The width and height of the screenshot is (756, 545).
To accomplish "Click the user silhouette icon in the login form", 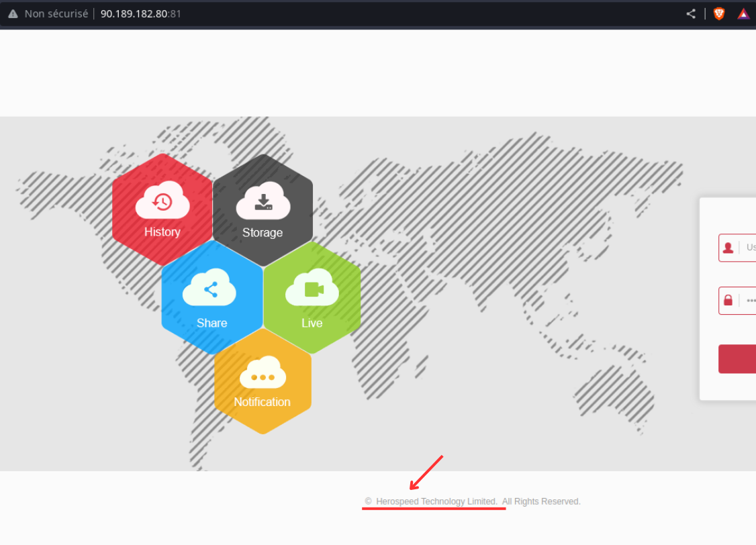I will [728, 248].
